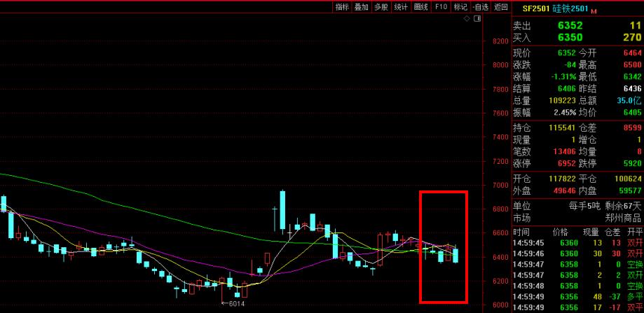Screen dimensions: 644x313
Task: Click the 标记 mark button
Action: tap(460, 7)
